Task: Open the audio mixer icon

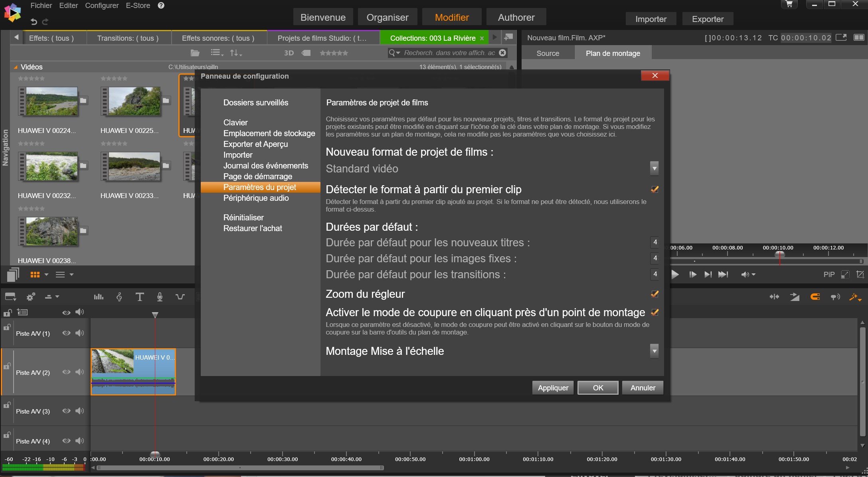Action: pyautogui.click(x=98, y=297)
